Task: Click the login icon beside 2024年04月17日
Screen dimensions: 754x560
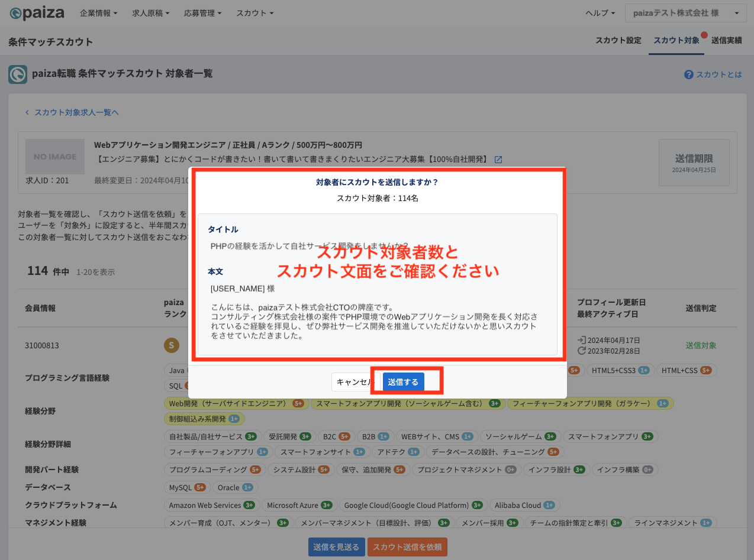Action: coord(582,341)
